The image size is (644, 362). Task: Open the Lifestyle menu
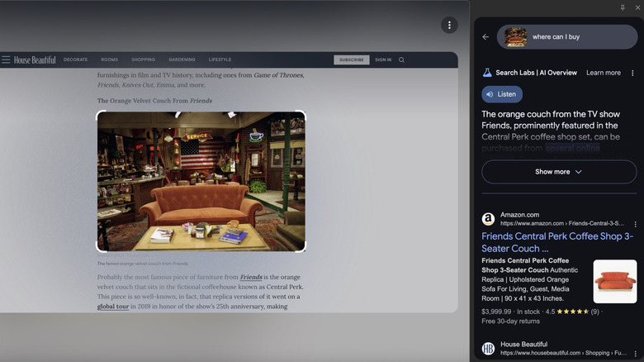(x=220, y=60)
